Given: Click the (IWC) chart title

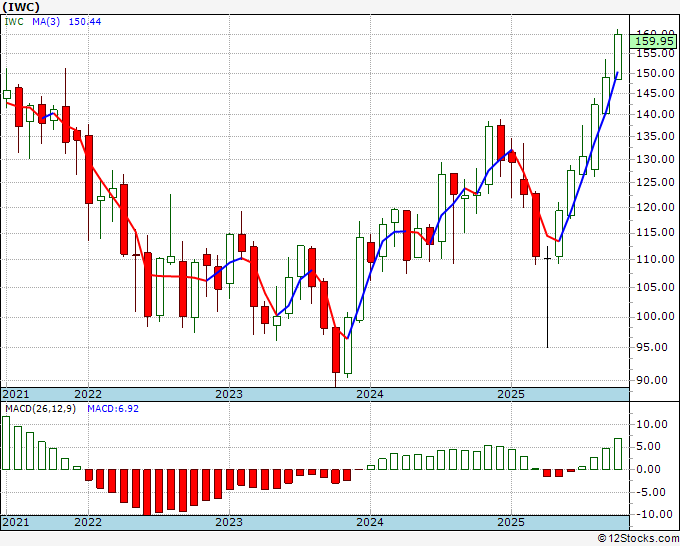Looking at the screenshot, I should pos(21,7).
